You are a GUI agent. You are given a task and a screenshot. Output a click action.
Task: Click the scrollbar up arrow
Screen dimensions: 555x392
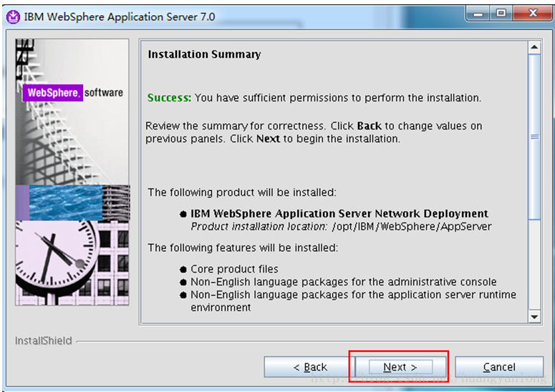tap(534, 47)
